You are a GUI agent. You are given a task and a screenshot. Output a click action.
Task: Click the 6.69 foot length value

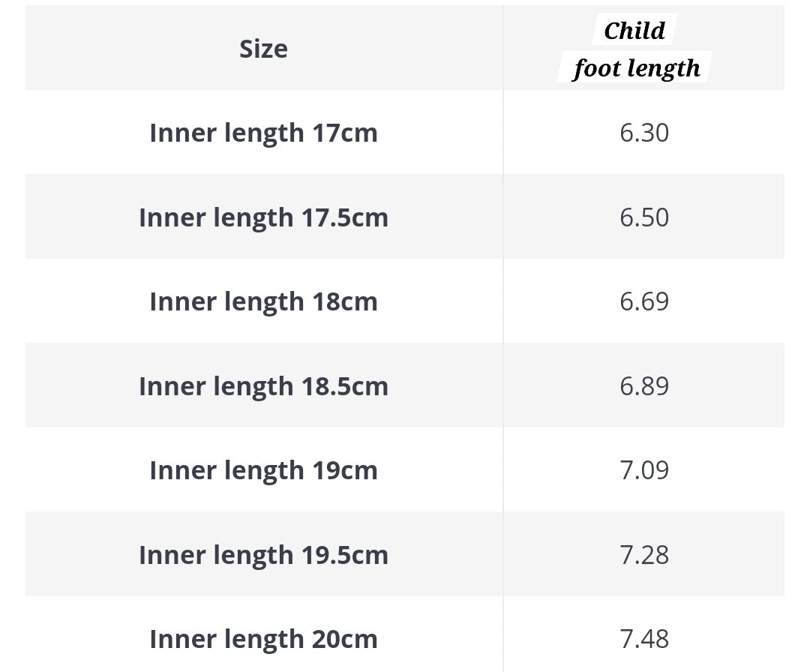click(x=644, y=301)
